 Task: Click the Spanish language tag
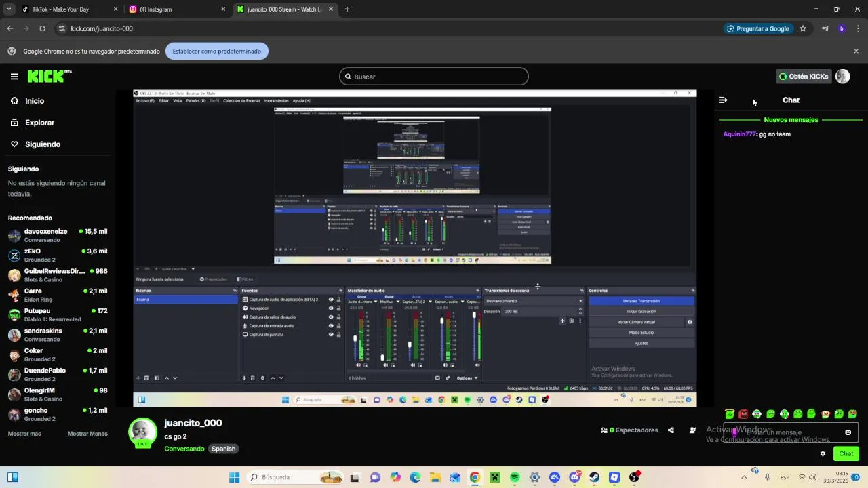click(x=223, y=449)
